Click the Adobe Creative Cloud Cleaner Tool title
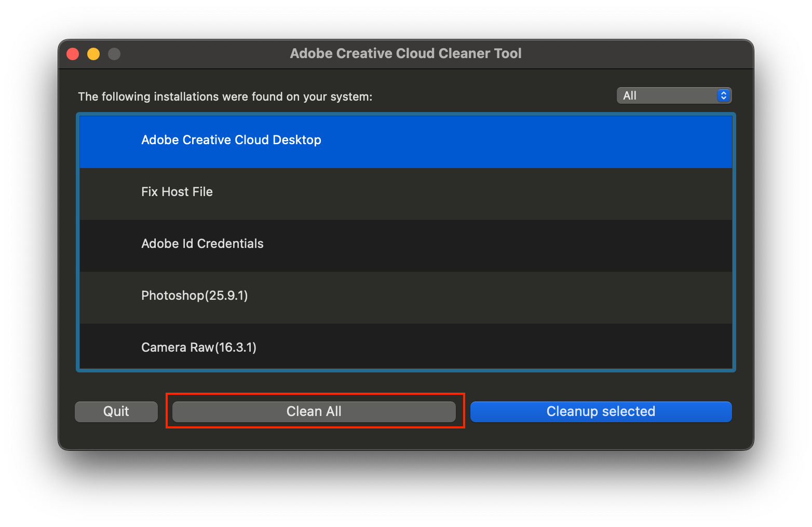Image resolution: width=812 pixels, height=527 pixels. click(x=405, y=53)
